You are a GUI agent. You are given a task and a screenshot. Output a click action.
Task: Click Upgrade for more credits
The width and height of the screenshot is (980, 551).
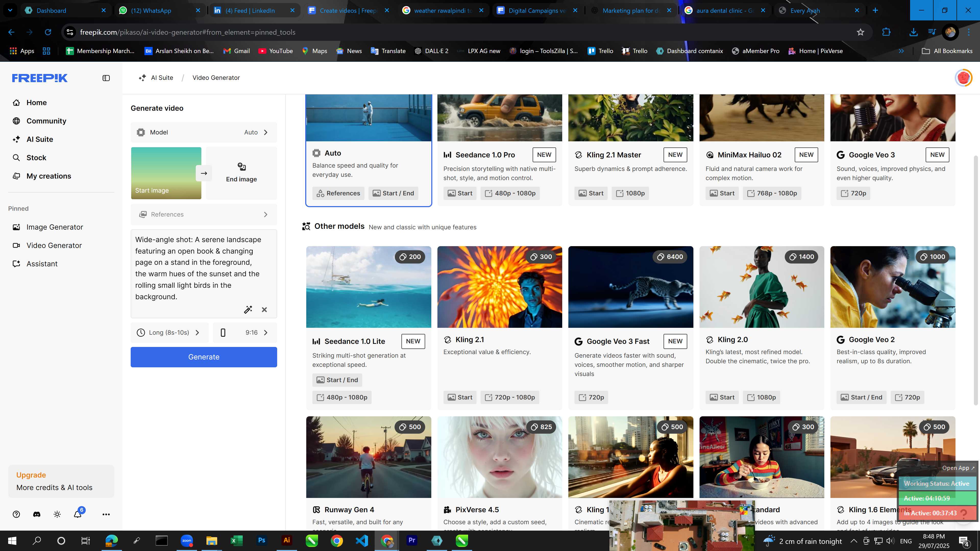61,481
